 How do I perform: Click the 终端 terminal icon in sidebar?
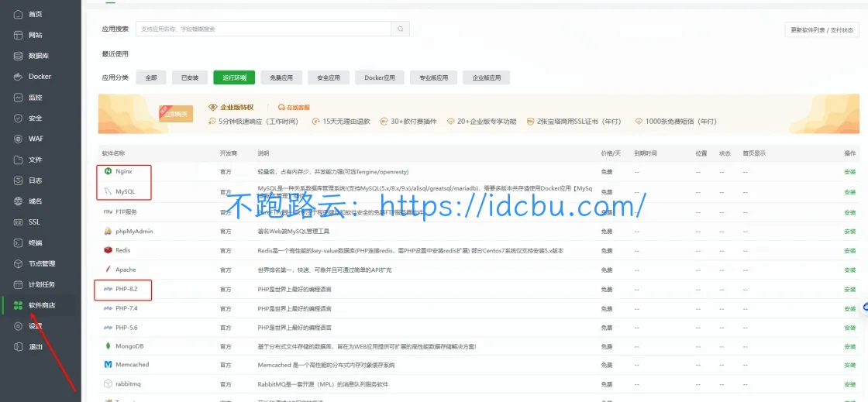coord(19,242)
